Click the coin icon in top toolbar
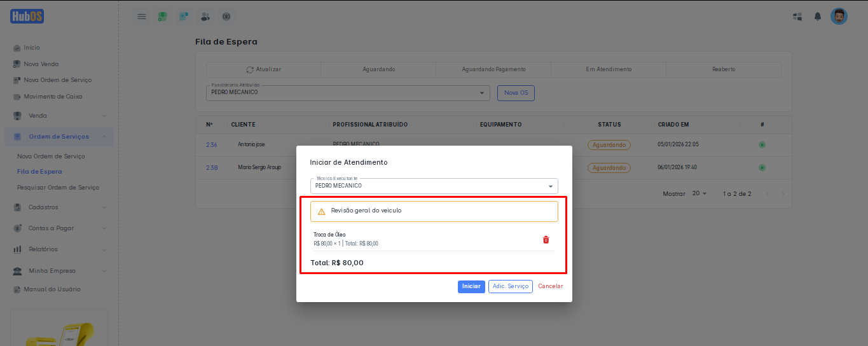Screen dimensions: 868x346 (226, 17)
